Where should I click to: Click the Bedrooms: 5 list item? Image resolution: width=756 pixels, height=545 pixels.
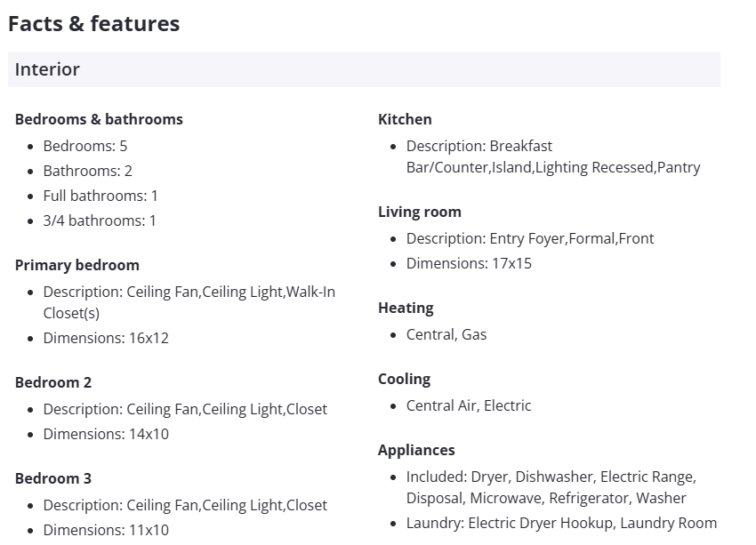click(85, 146)
